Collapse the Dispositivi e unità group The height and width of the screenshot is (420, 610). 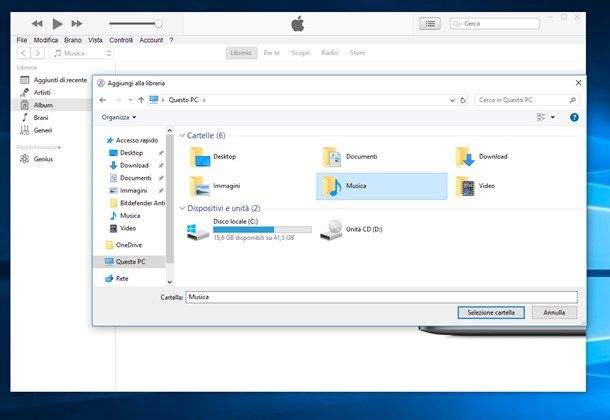click(182, 208)
